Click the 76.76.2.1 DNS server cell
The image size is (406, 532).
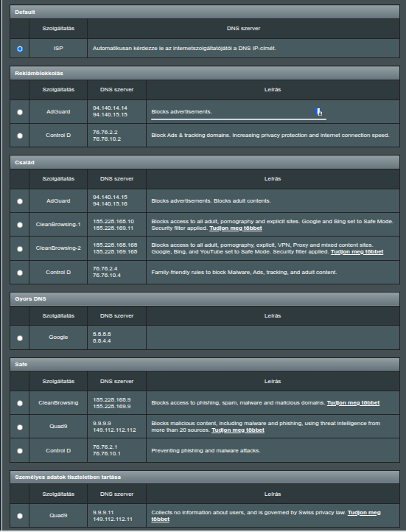(116, 450)
